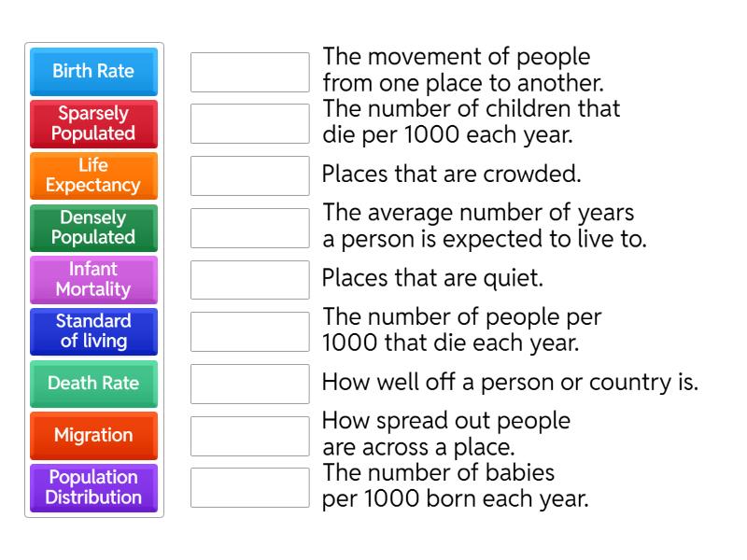Click the blank next to death rate definition
The height and width of the screenshot is (560, 747).
(247, 331)
